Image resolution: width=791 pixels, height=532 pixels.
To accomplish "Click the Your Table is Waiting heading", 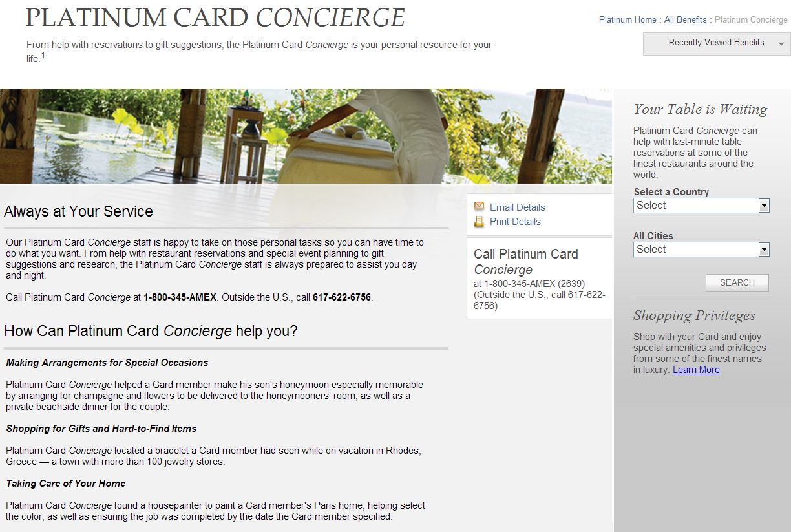I will click(x=700, y=109).
